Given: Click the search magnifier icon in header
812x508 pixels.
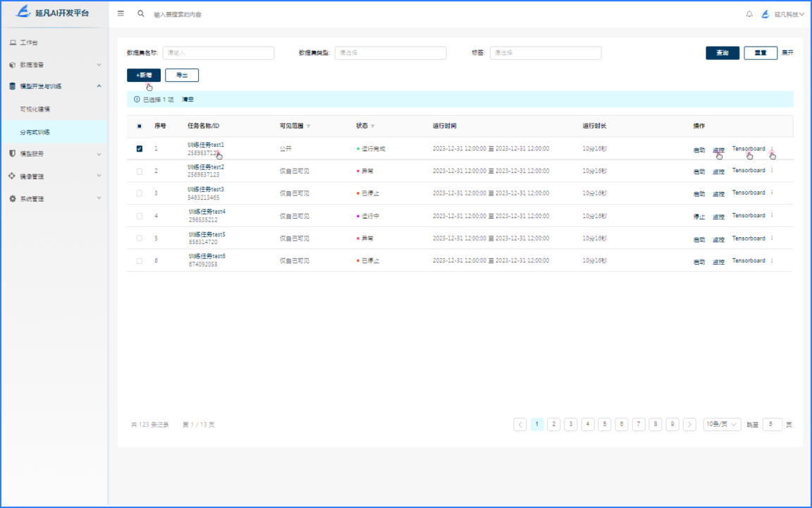Looking at the screenshot, I should [x=141, y=13].
